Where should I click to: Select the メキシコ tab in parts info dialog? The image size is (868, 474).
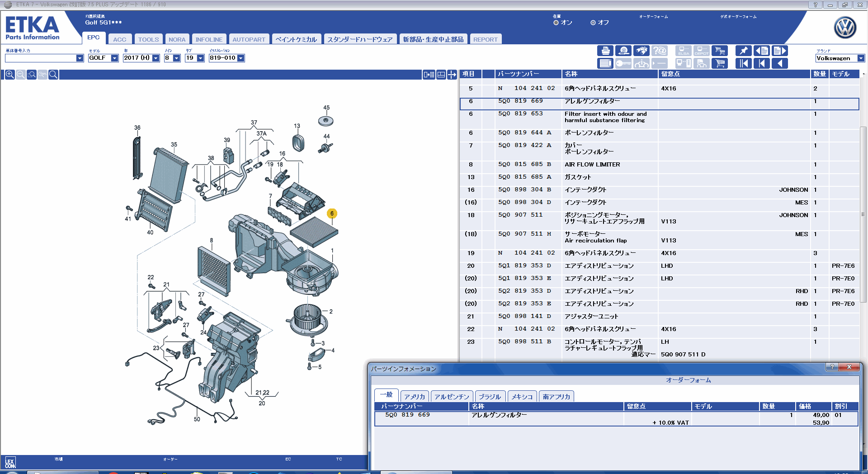522,397
